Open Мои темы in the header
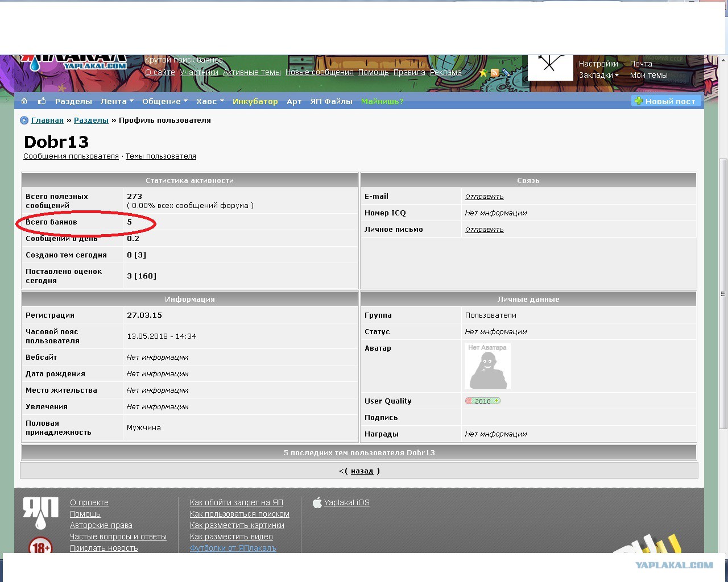 click(x=649, y=75)
